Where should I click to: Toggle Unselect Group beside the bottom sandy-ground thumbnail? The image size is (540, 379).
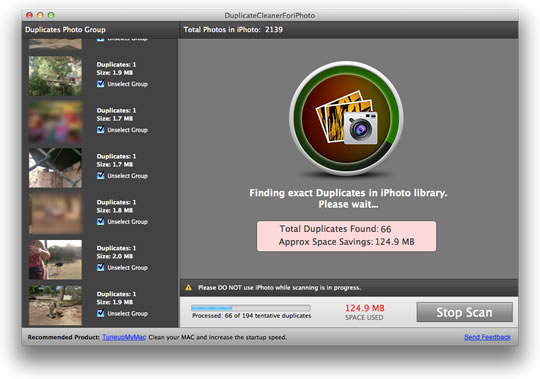coord(101,313)
